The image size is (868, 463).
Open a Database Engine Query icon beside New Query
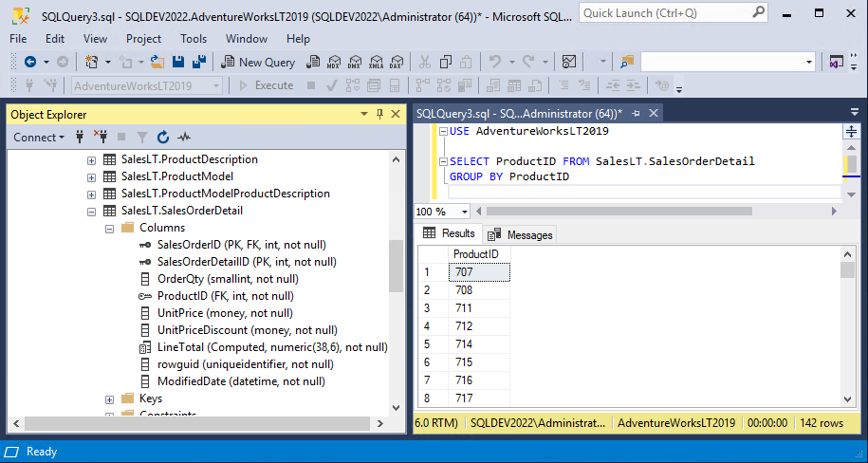(x=314, y=62)
